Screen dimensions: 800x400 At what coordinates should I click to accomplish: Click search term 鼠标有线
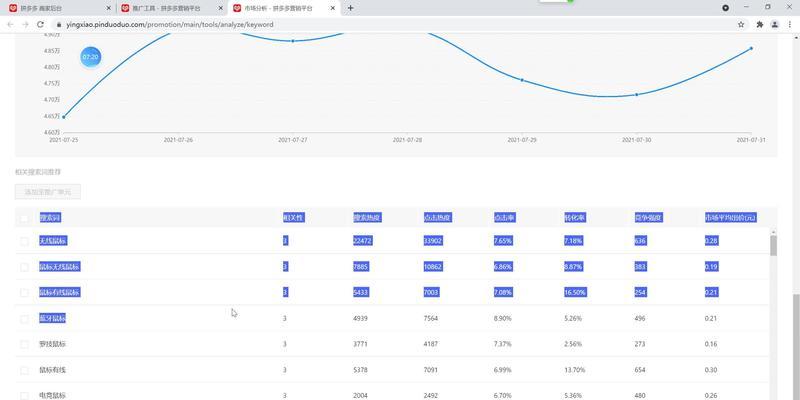click(x=53, y=370)
